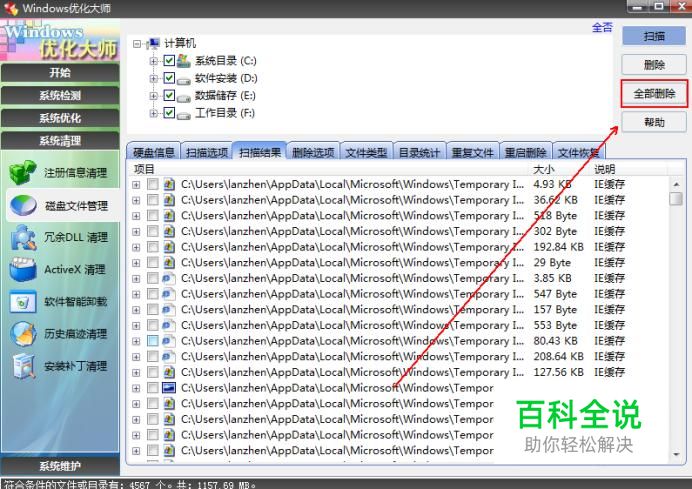Open 冗余DLL清理 tool icon
This screenshot has width=692, height=489.
click(x=23, y=237)
